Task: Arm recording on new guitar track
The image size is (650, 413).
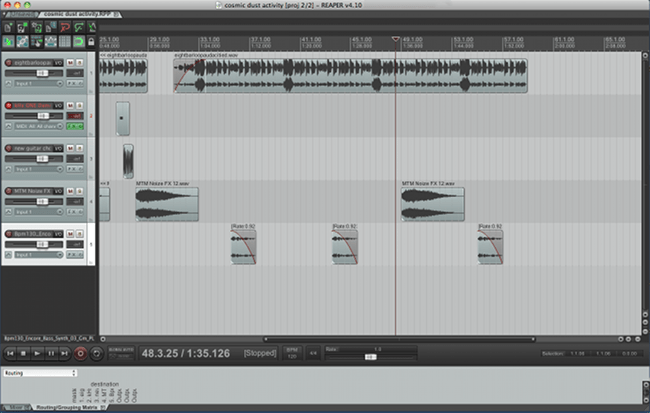Action: point(9,148)
